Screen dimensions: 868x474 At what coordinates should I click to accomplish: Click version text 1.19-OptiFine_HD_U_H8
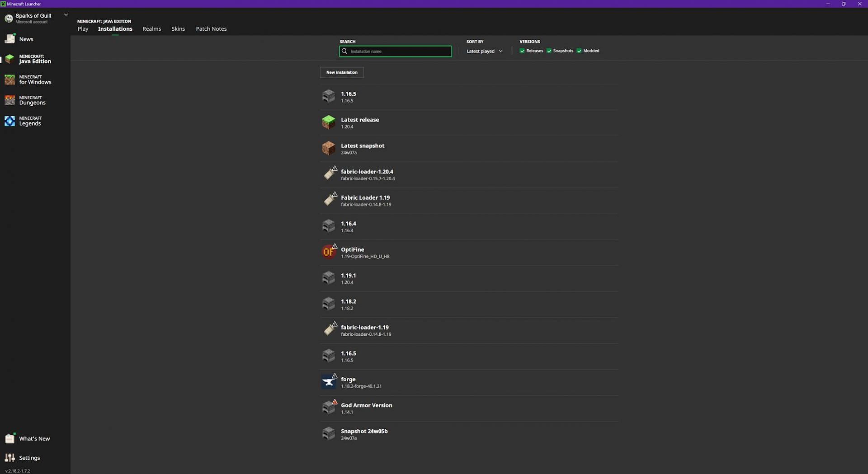(x=365, y=257)
